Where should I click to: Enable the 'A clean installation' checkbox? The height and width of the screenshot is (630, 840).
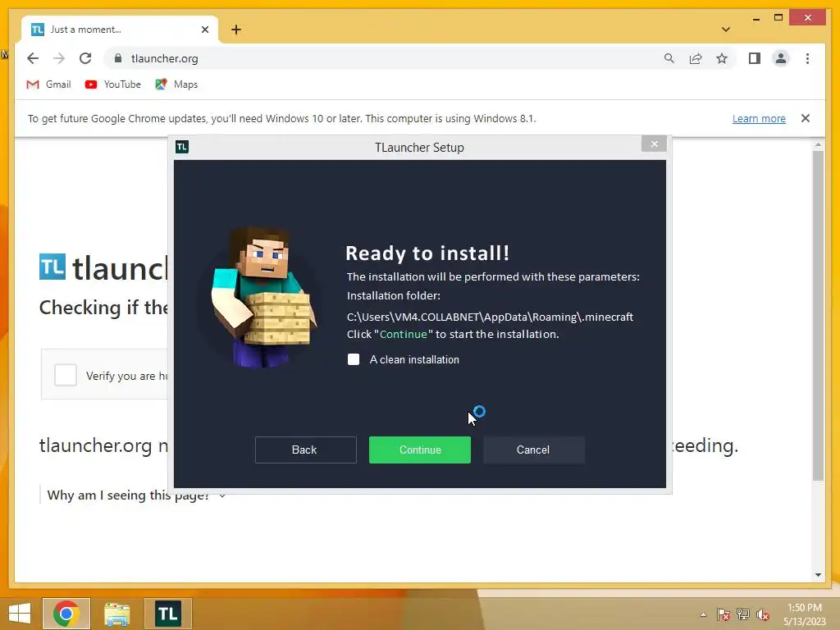354,359
